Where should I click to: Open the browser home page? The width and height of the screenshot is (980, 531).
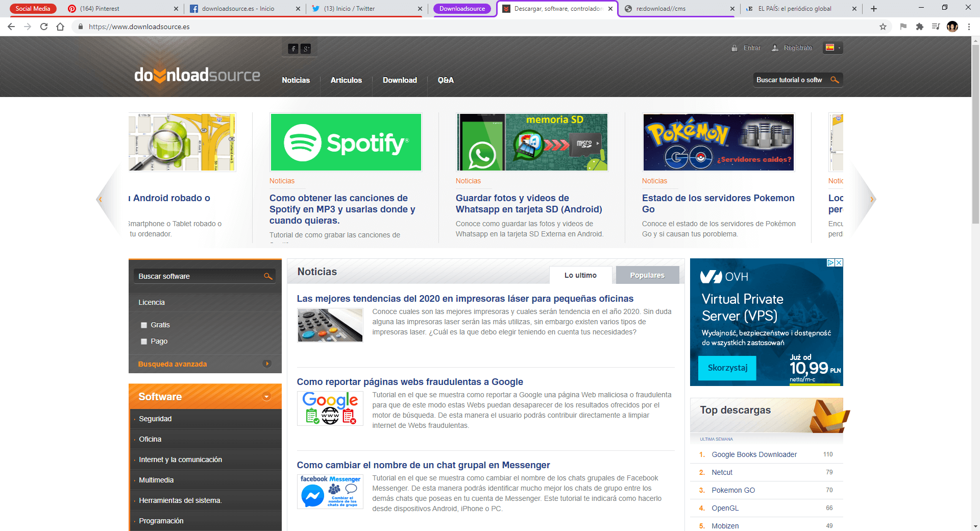(60, 27)
